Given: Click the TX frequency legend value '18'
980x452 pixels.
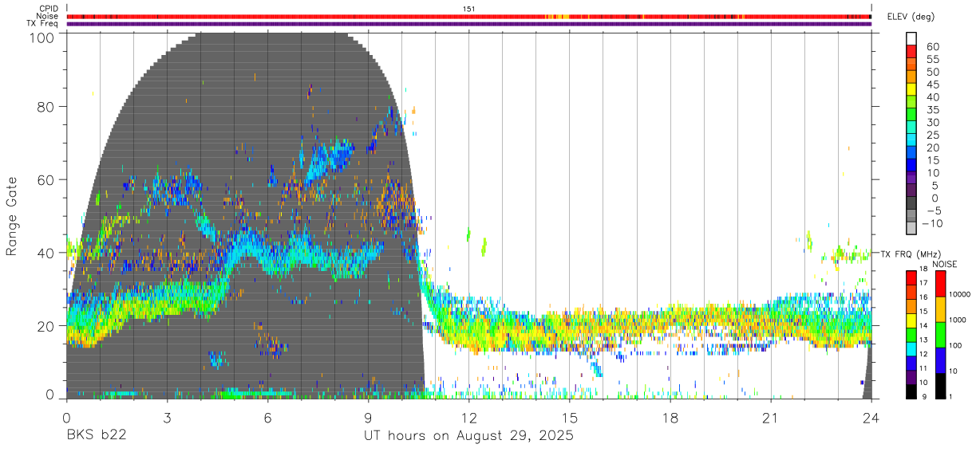Looking at the screenshot, I should click(x=923, y=269).
